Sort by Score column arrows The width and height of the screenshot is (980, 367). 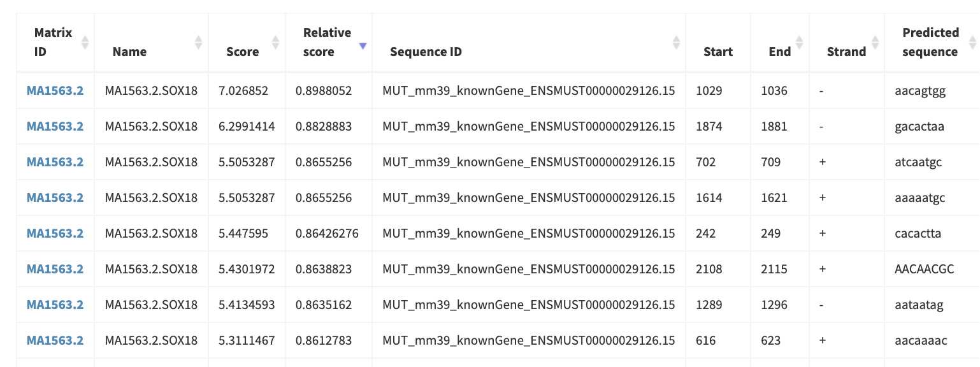(x=275, y=42)
